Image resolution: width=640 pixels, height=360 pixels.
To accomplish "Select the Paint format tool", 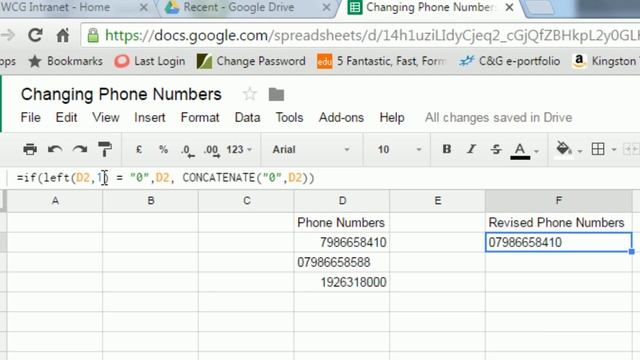I will (x=105, y=149).
